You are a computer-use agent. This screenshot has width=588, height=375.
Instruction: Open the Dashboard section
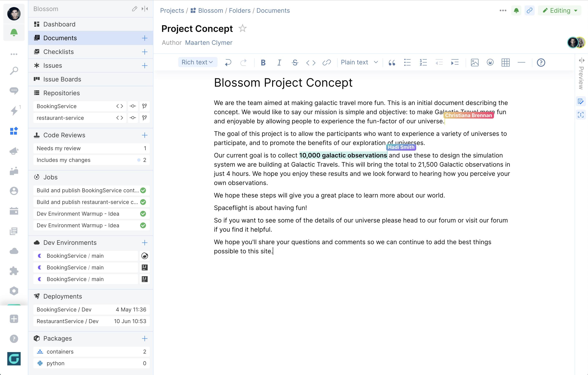click(59, 24)
